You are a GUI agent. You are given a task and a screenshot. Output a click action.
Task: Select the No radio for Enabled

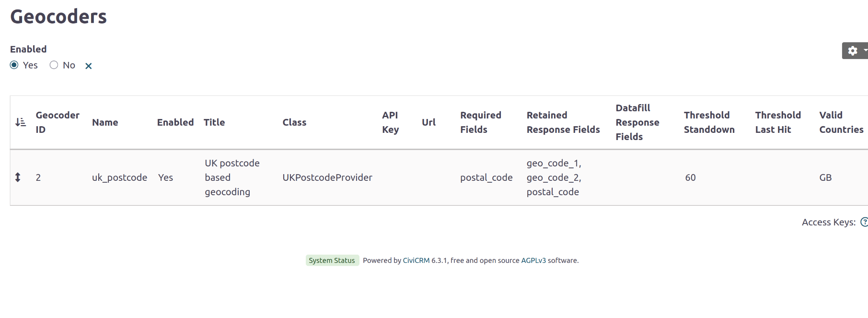point(54,65)
